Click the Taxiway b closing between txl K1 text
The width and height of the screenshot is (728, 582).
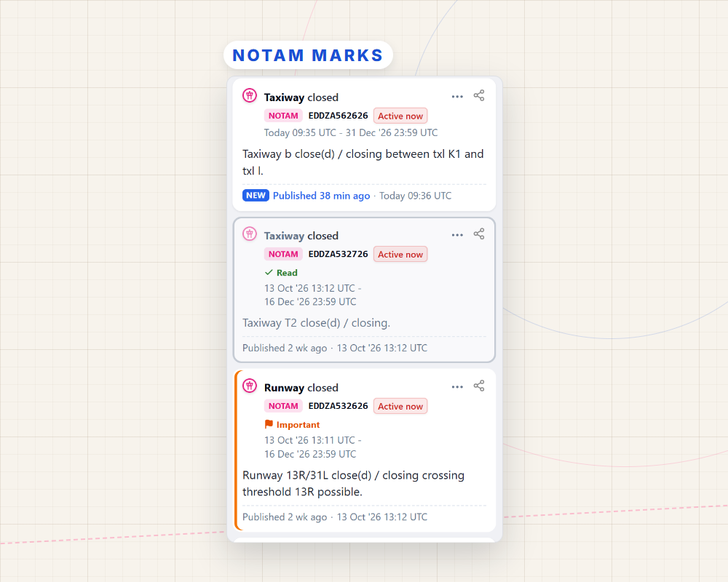click(363, 162)
